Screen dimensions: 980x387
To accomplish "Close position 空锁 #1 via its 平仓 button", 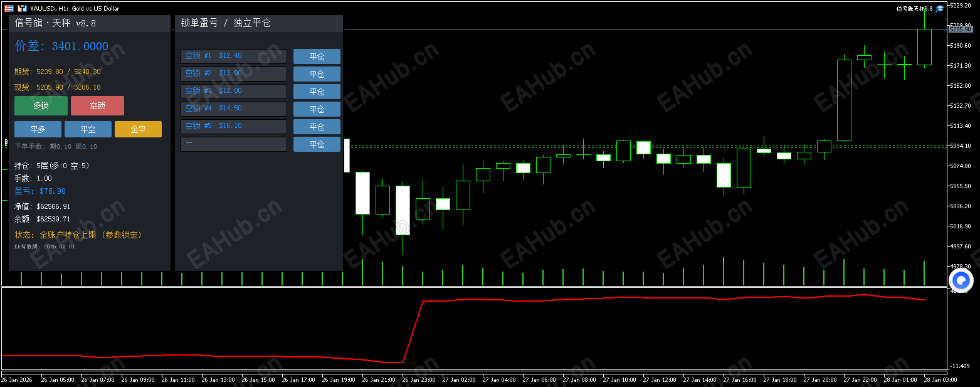I will point(317,56).
